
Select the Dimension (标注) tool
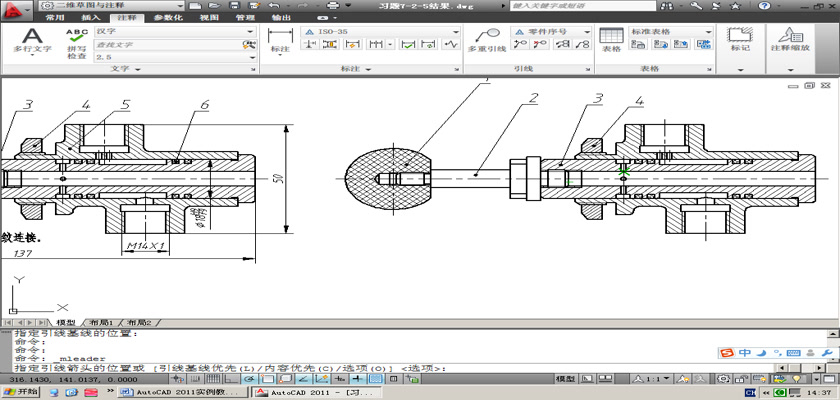coord(279,40)
